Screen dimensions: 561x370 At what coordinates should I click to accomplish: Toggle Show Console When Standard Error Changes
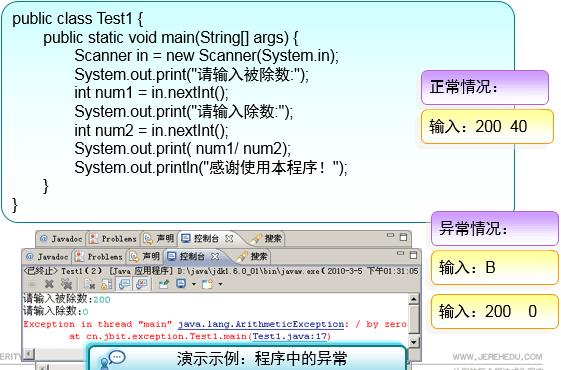141,284
